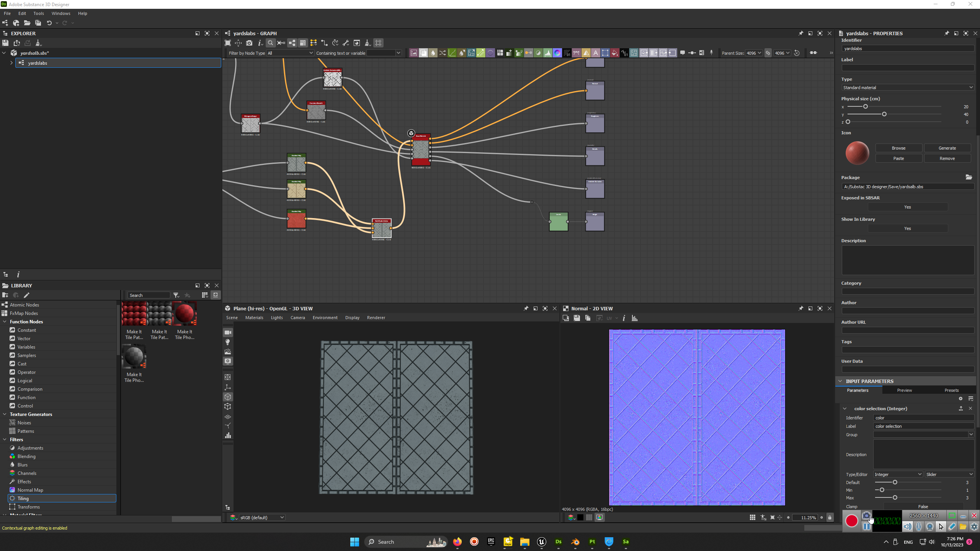This screenshot has height=551, width=980.
Task: Click the histogram icon in 2D view
Action: point(635,318)
